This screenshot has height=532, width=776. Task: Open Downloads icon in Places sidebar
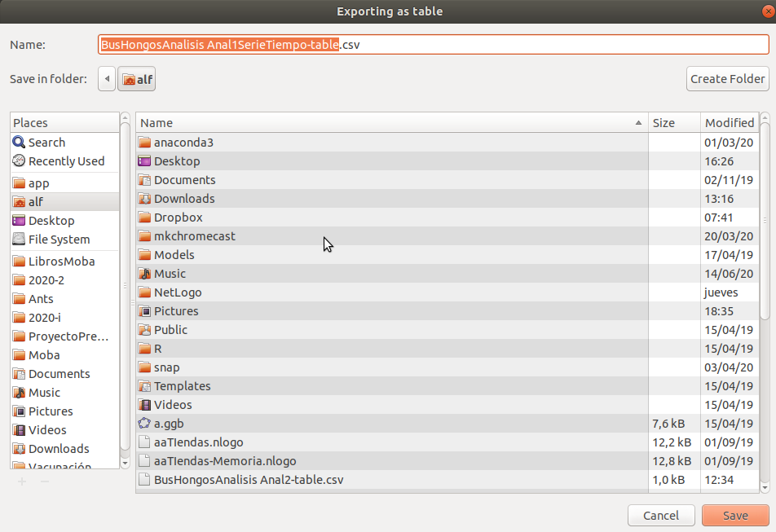pos(19,449)
